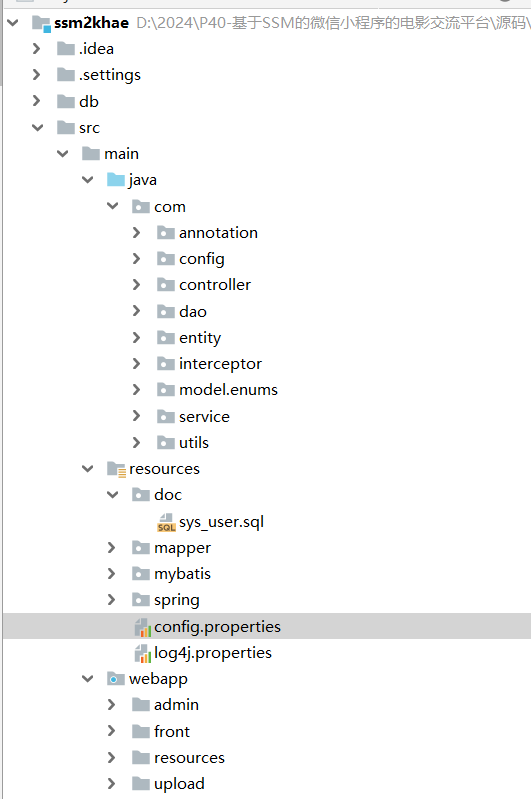Select the mybatis folder

point(182,574)
